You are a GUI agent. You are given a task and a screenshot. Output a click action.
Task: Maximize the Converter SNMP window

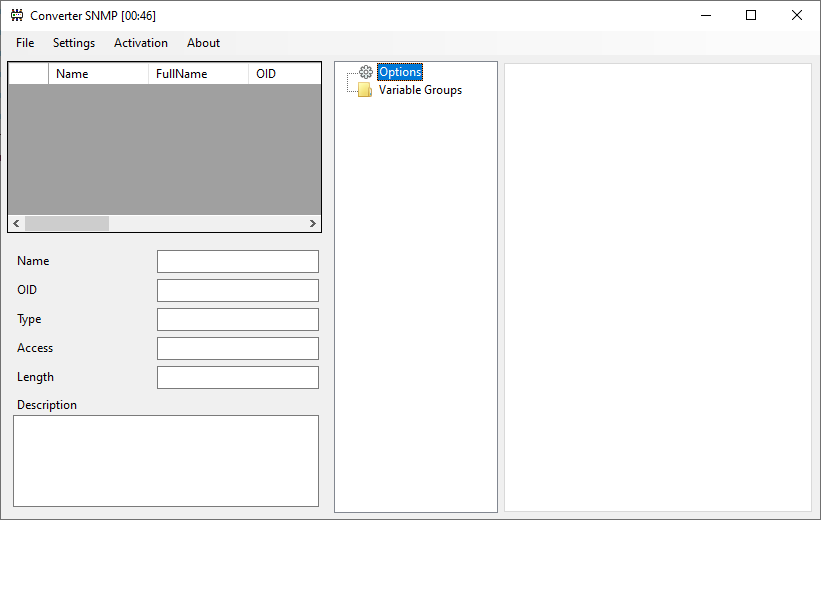pos(751,15)
